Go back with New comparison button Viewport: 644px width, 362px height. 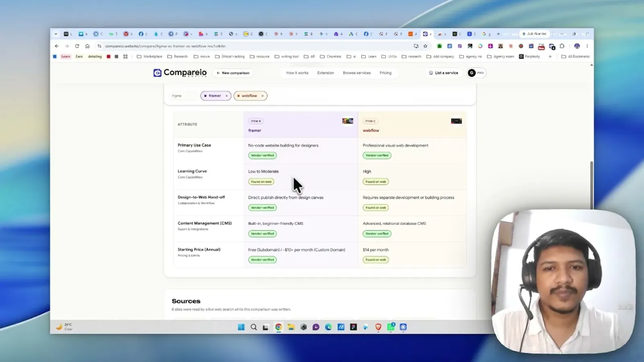(x=233, y=73)
